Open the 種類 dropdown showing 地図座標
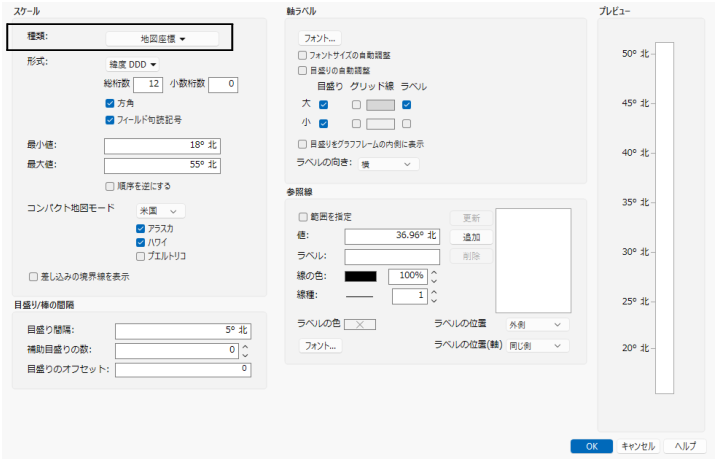Viewport: 717px width, 461px height. [162, 39]
